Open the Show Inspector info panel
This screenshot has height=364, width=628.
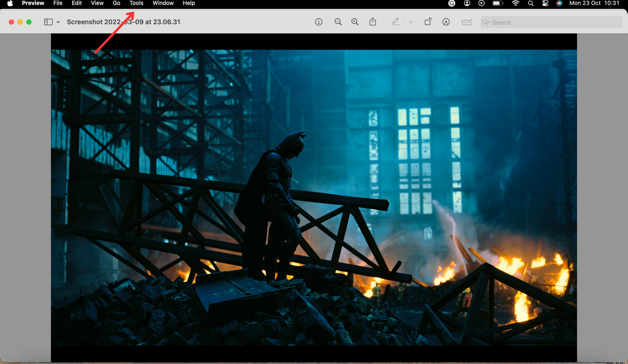coord(318,22)
